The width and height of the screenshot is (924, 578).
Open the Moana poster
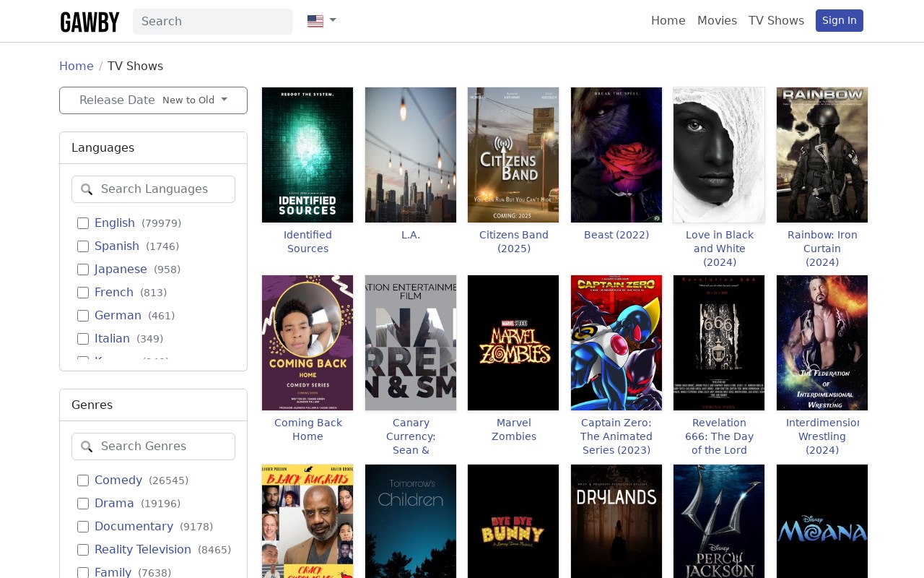(822, 521)
